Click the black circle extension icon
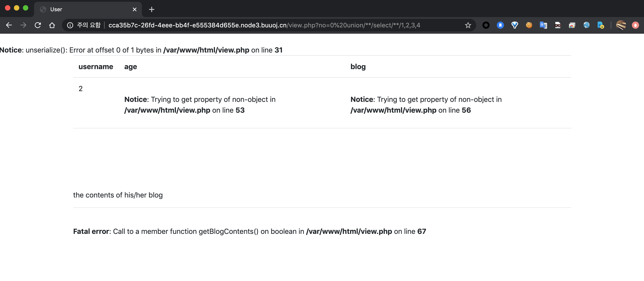 (x=486, y=25)
